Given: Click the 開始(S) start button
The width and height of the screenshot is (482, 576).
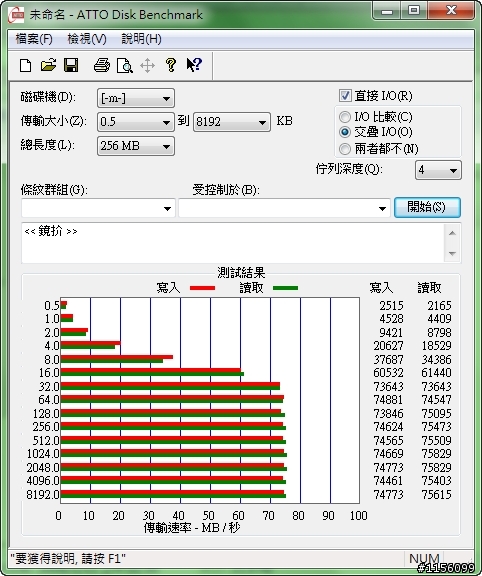Looking at the screenshot, I should (x=427, y=207).
